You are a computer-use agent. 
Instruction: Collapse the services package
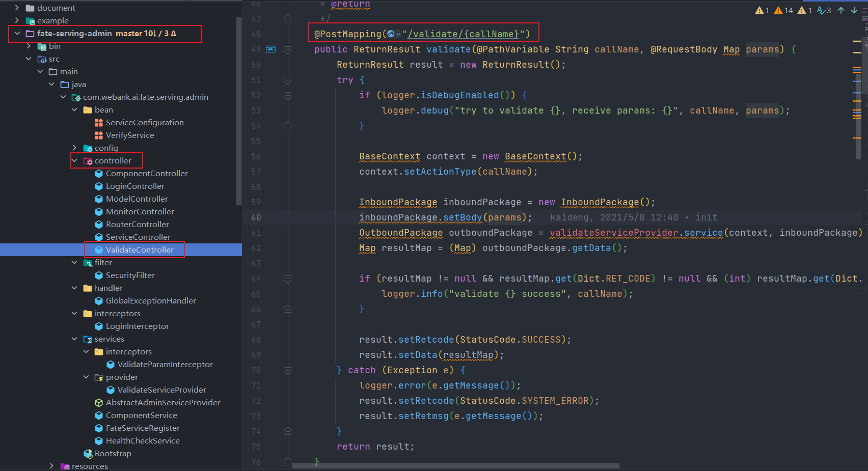(74, 339)
